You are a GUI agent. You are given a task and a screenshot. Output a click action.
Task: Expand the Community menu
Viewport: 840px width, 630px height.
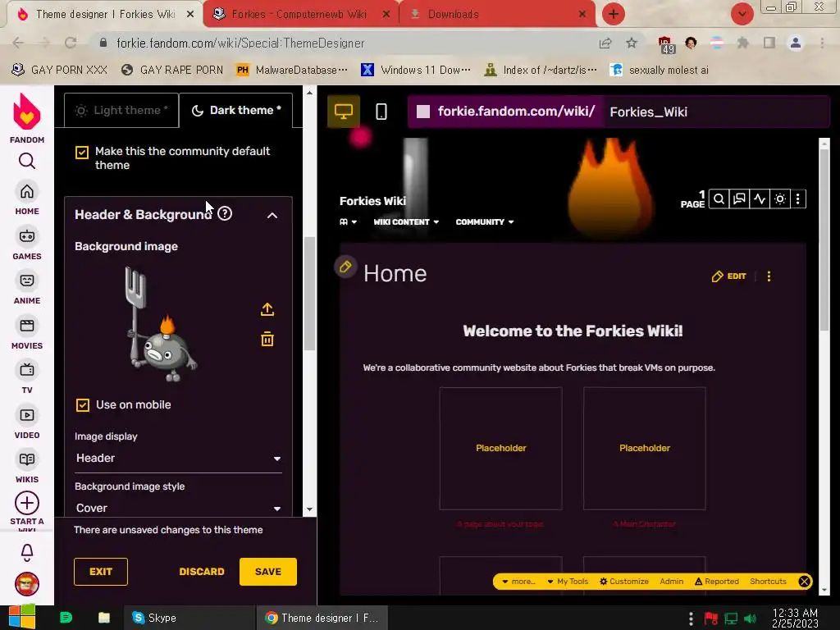485,221
